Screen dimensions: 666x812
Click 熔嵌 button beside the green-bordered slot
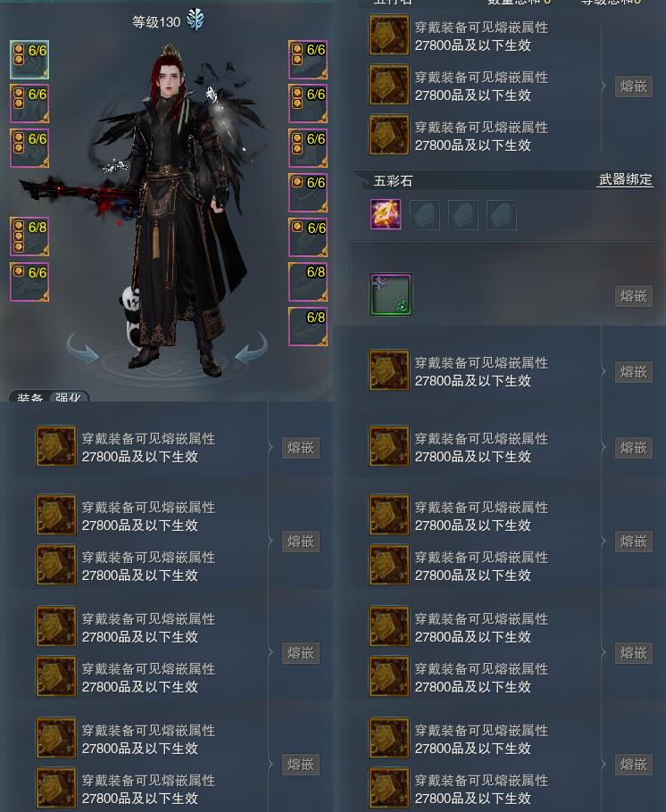click(x=633, y=295)
